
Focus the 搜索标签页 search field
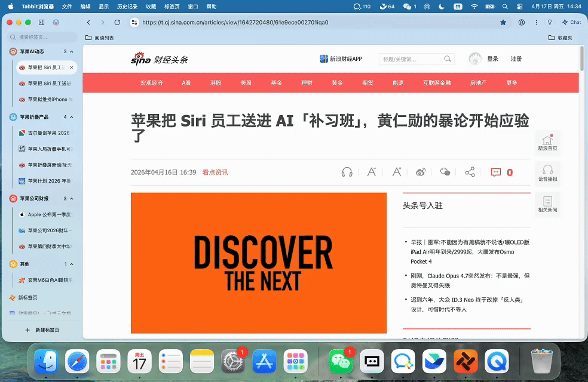click(42, 37)
